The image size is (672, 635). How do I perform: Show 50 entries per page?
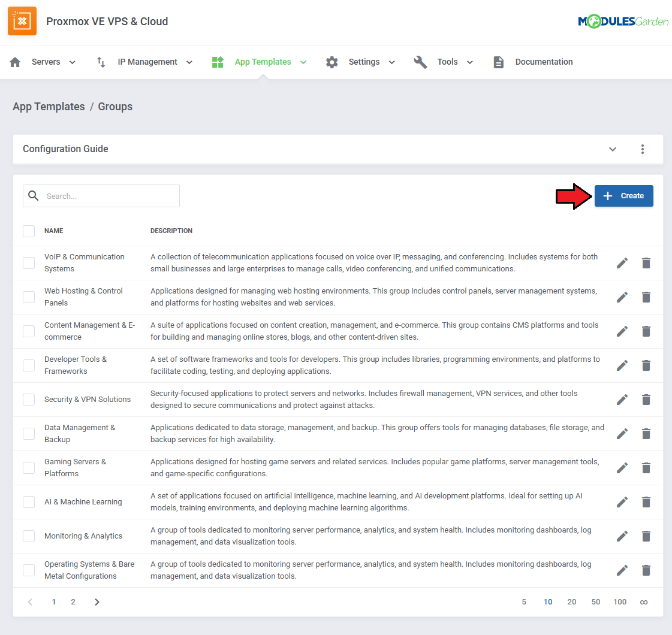(596, 602)
